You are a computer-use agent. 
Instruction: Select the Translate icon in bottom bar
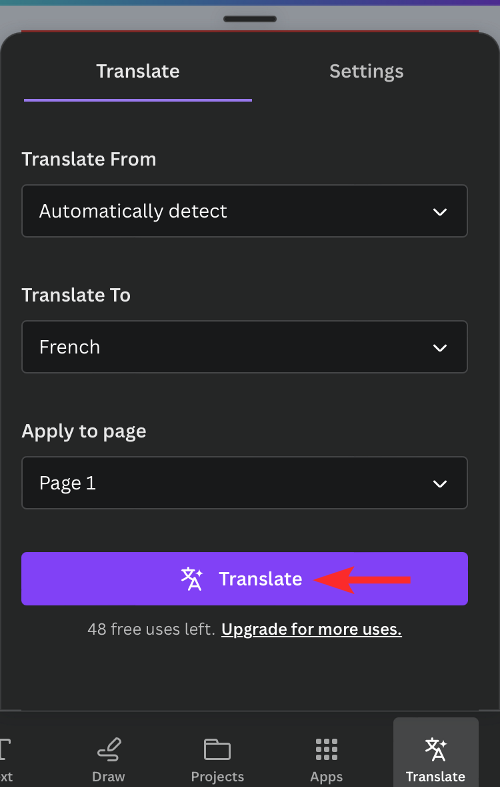(436, 749)
